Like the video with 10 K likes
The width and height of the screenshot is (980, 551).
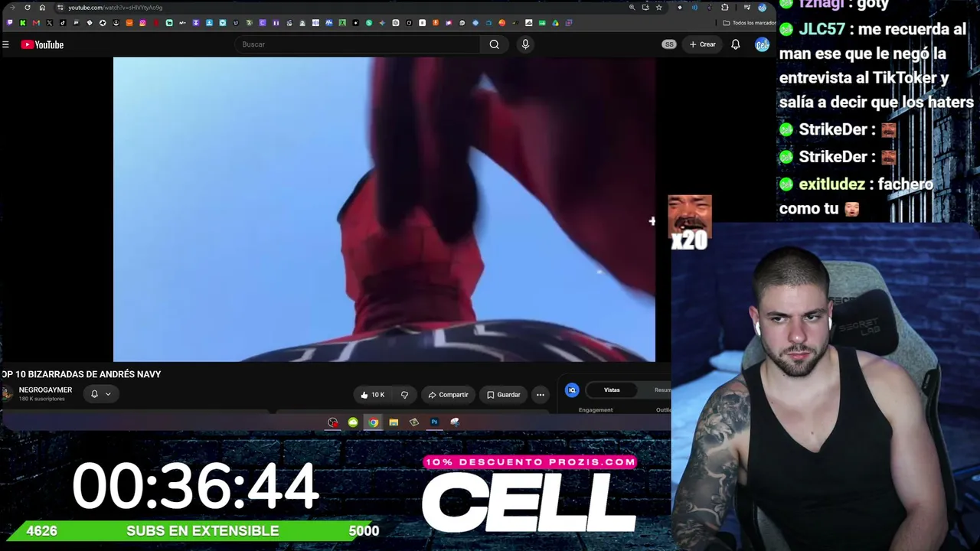(x=373, y=395)
